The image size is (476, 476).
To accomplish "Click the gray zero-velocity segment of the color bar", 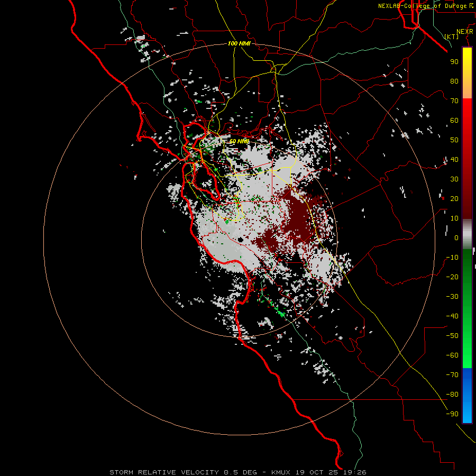I will [x=467, y=234].
